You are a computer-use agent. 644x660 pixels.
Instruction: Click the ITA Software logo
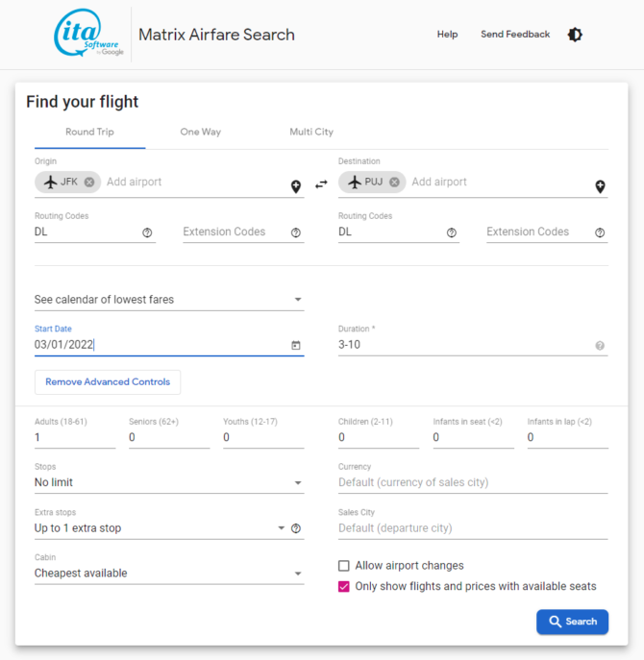point(88,34)
